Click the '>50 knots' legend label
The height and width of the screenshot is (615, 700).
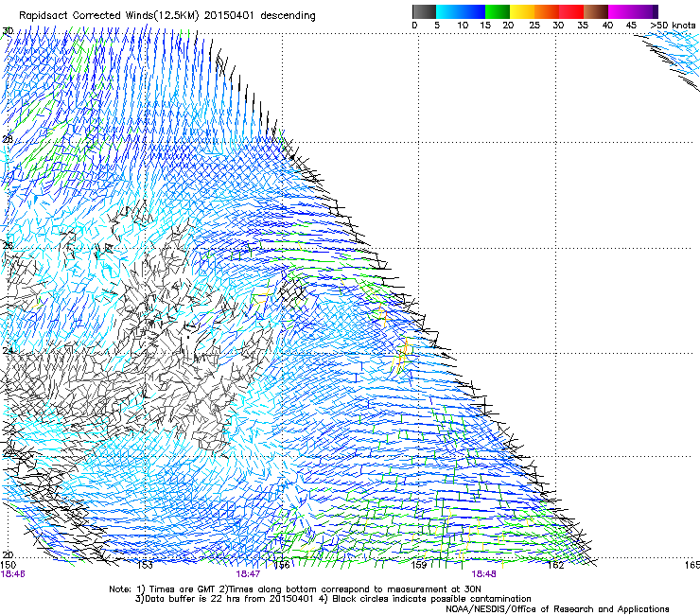673,26
